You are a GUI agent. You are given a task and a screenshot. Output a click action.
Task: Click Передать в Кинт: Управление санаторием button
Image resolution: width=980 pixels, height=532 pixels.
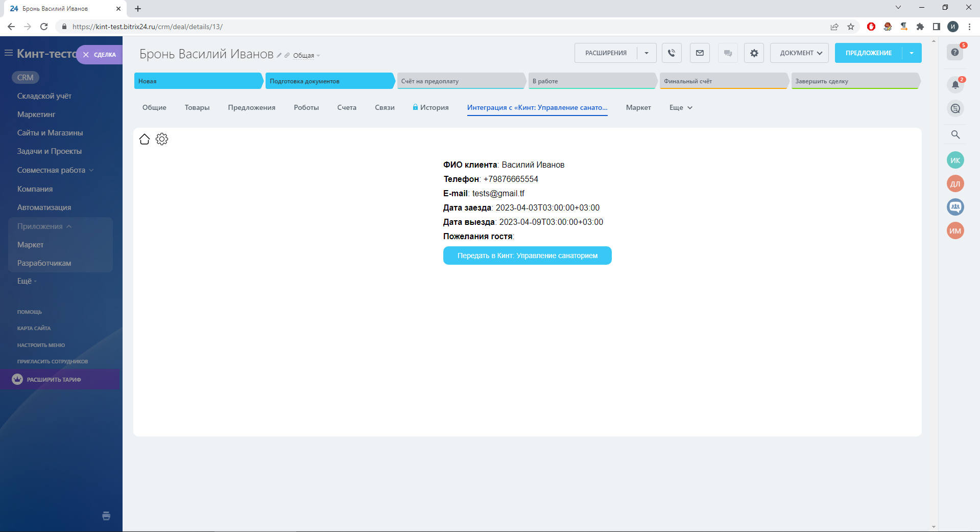pos(527,256)
